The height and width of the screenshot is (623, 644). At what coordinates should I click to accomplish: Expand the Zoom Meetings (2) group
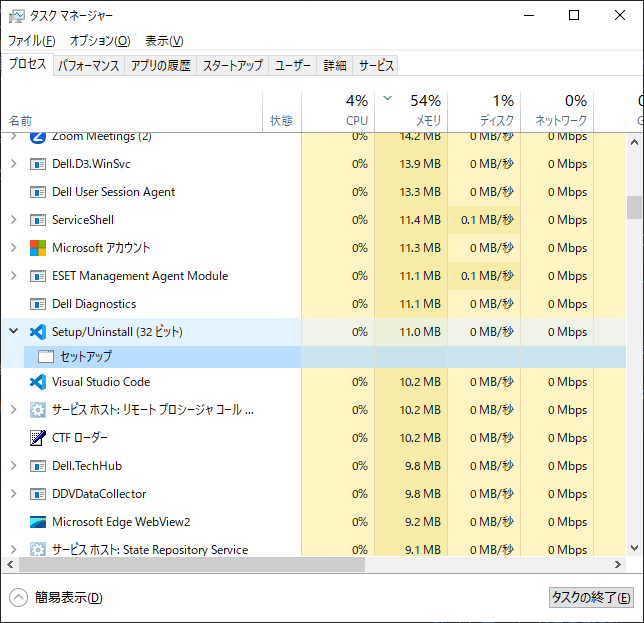[x=14, y=136]
